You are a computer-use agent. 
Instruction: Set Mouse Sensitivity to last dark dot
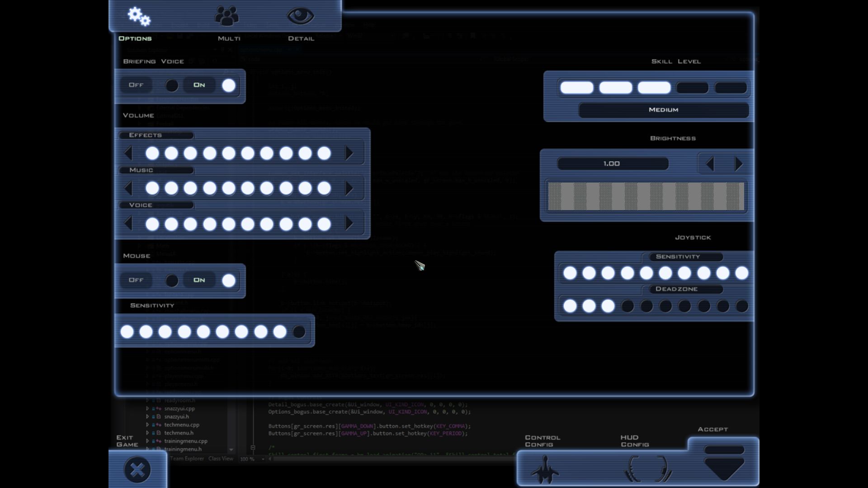point(299,332)
